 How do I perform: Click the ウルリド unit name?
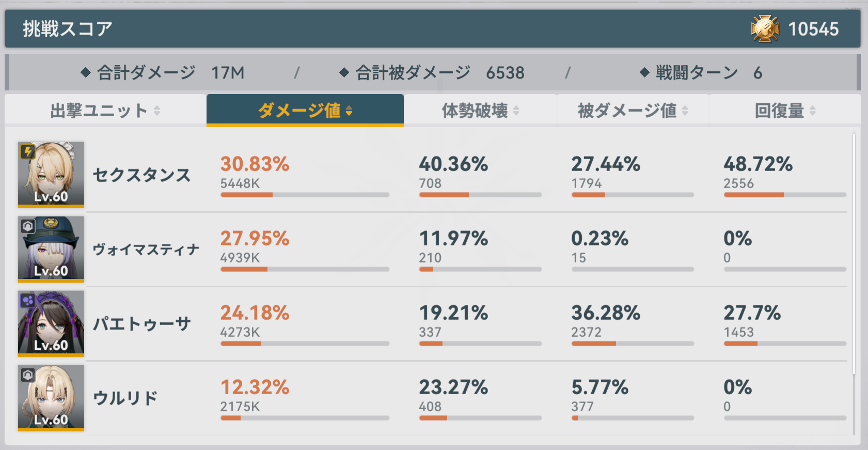(125, 398)
